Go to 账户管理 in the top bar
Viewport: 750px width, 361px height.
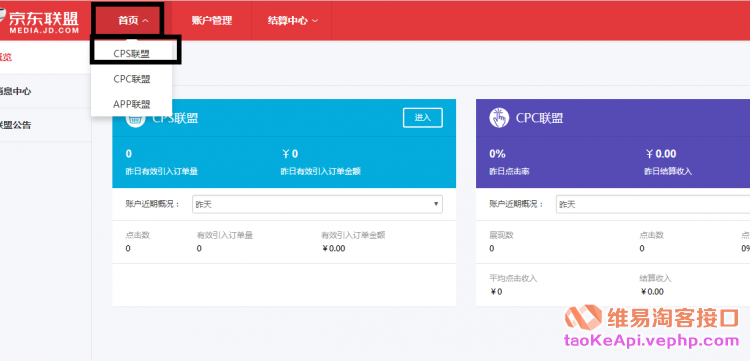pos(211,21)
